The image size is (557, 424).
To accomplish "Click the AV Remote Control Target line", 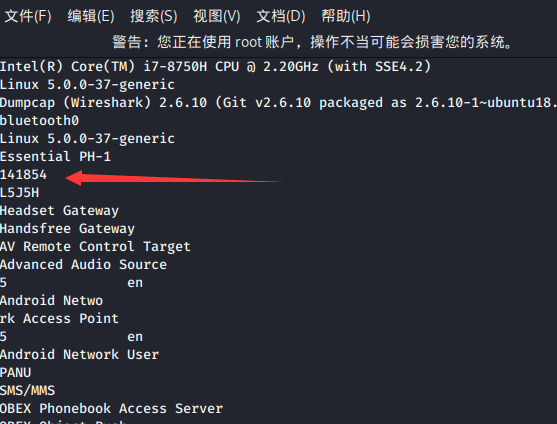I will tap(95, 247).
